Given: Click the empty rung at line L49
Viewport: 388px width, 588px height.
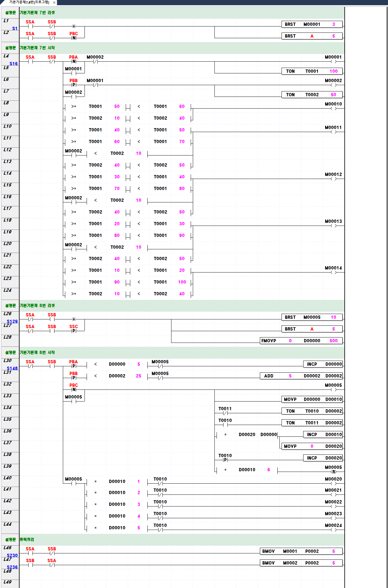Looking at the screenshot, I should tap(180, 582).
